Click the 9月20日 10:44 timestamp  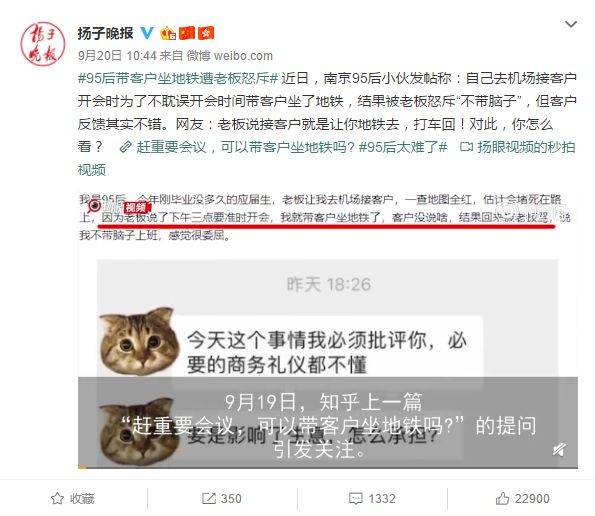coord(117,56)
